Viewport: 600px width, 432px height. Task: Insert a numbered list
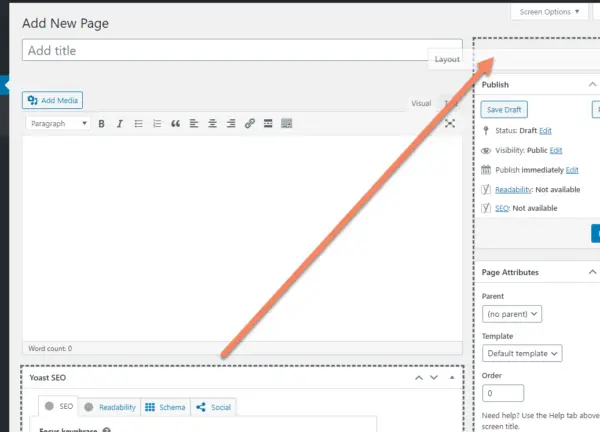[157, 124]
